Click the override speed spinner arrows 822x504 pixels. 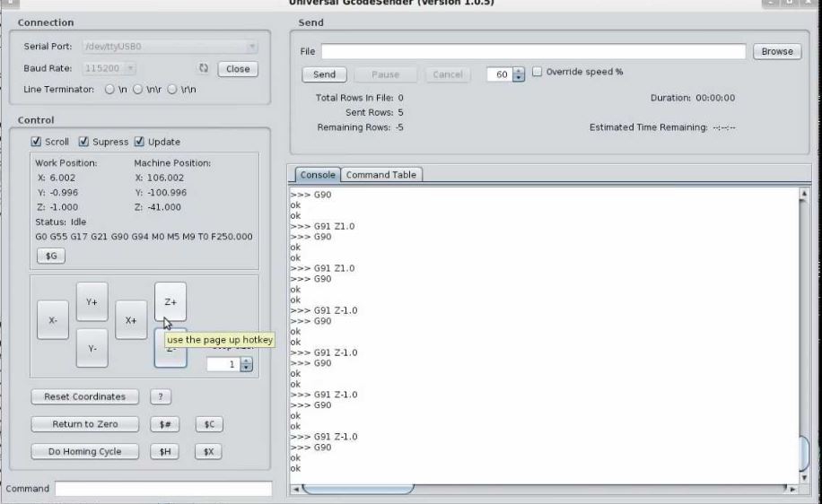pos(519,74)
